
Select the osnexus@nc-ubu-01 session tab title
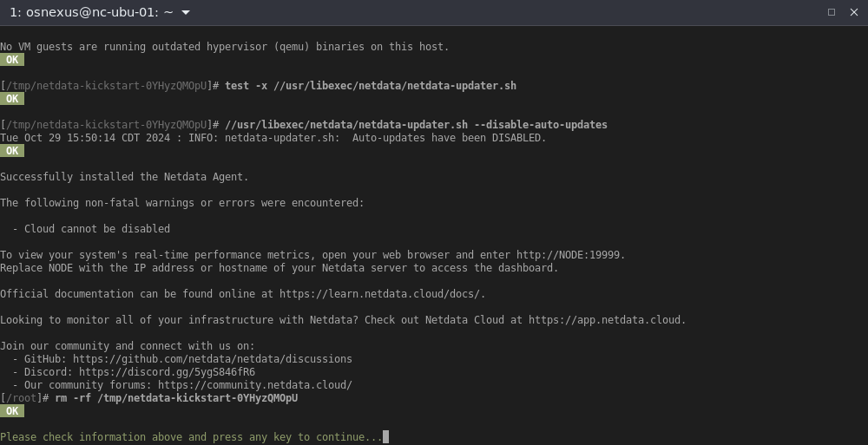[91, 12]
